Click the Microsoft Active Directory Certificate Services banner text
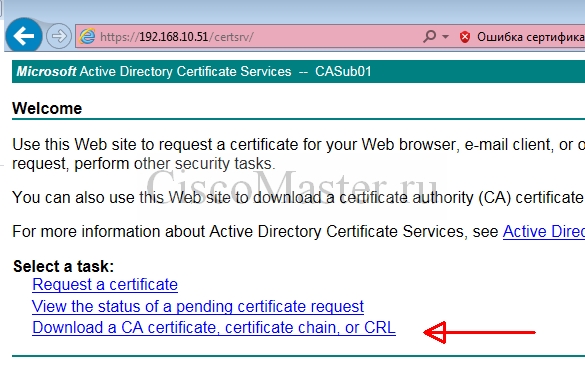585x374 pixels. click(x=154, y=71)
